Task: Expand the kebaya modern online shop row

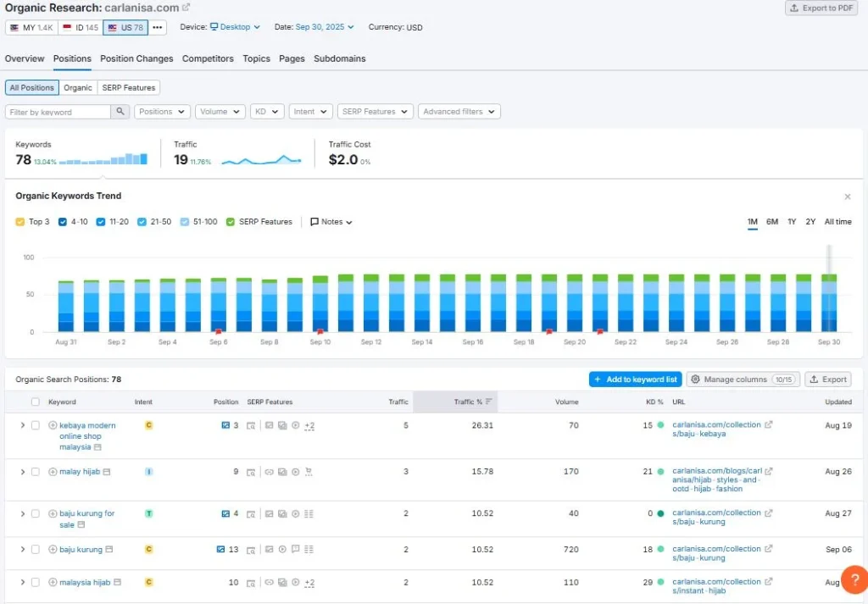Action: coord(23,425)
